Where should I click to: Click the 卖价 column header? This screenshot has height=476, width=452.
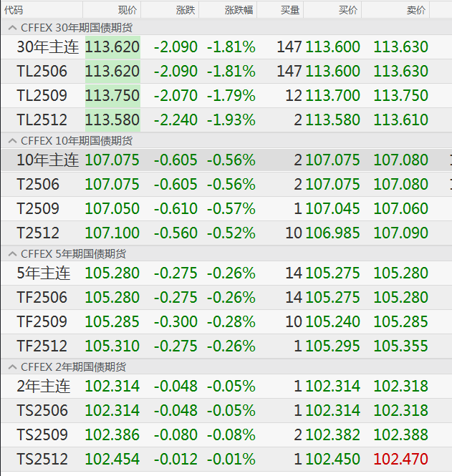(415, 10)
